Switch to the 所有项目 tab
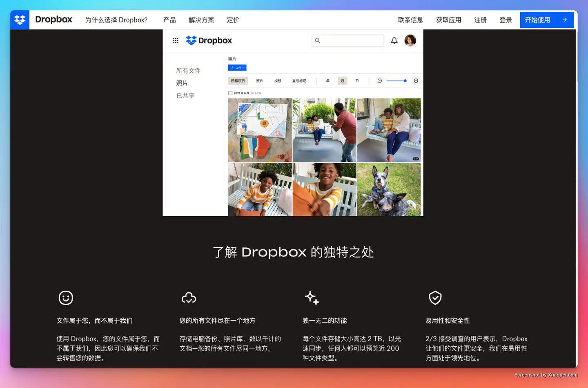The image size is (588, 388). (x=238, y=81)
